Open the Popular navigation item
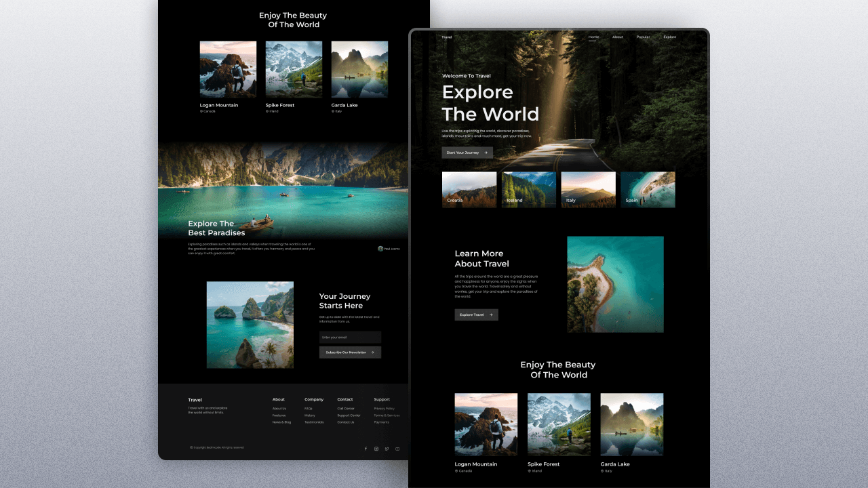 (642, 37)
